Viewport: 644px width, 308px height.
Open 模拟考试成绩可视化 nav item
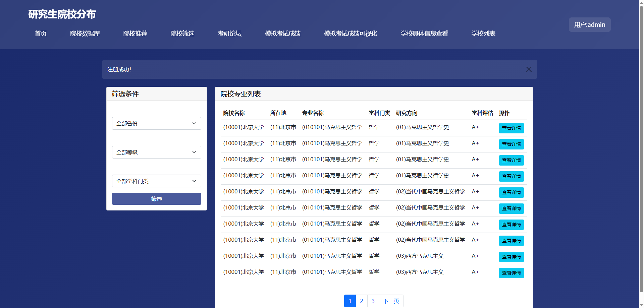[351, 34]
